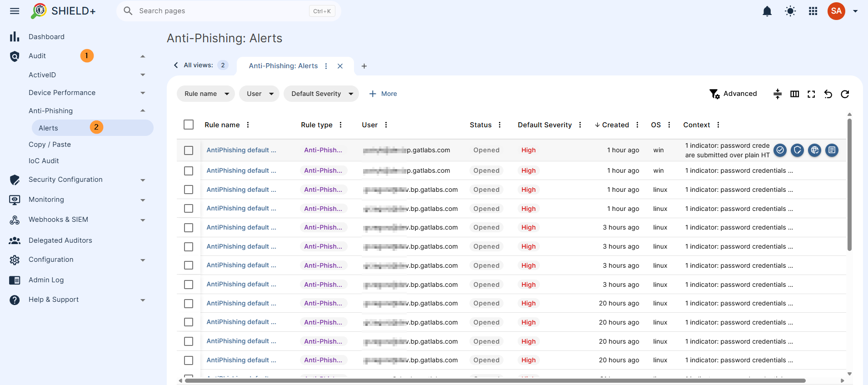Focus the Search pages field
This screenshot has height=385, width=868.
pos(229,11)
